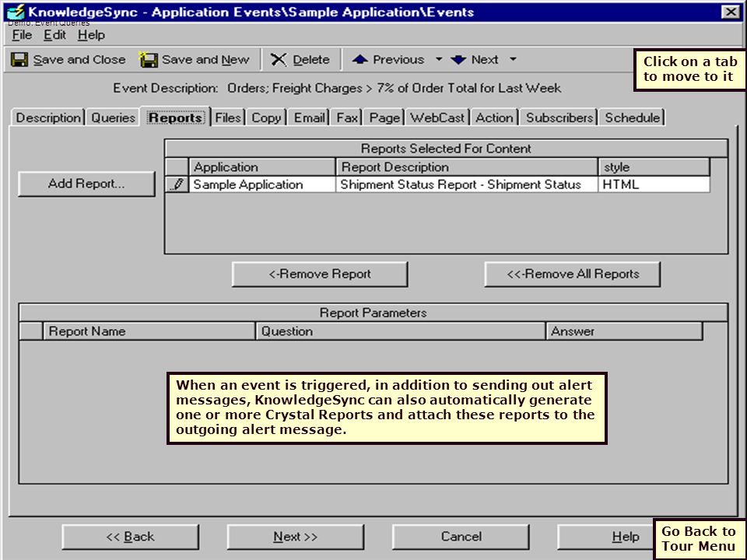Select the Sample Application cell

coord(262,184)
